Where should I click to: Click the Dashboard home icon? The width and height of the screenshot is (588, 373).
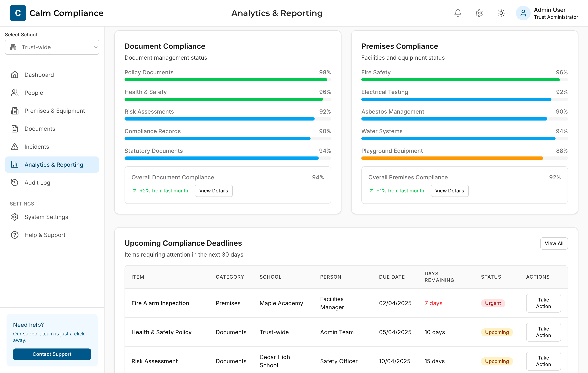(15, 75)
